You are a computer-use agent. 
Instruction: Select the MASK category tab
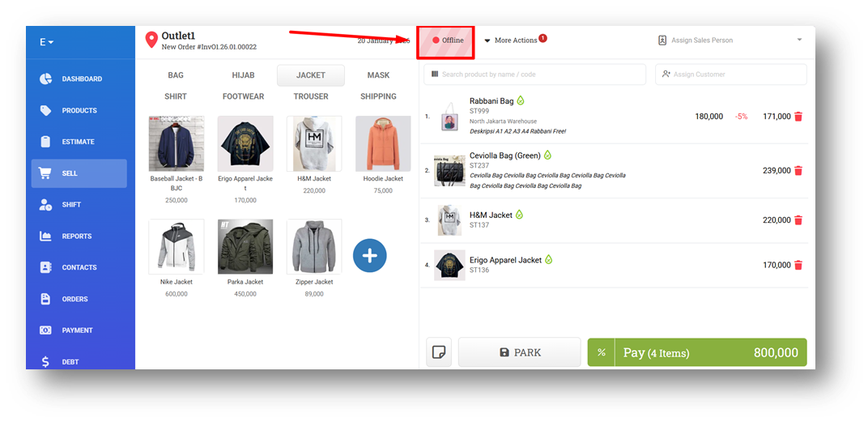coord(378,75)
